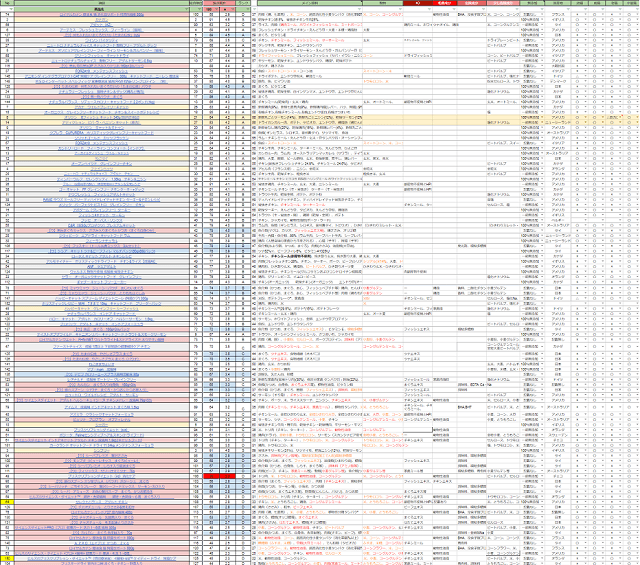The width and height of the screenshot is (640, 565).
Task: Open the 商品名 column filter arrow
Action: 187,9
